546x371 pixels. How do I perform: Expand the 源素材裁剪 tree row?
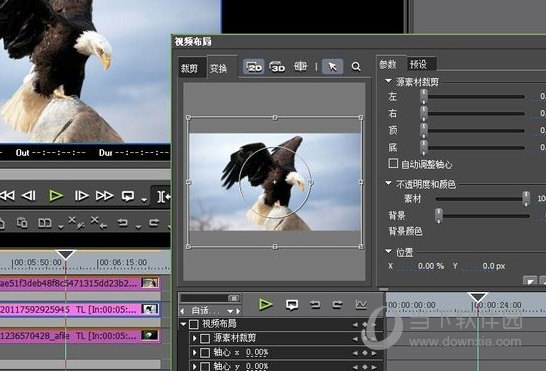coord(194,338)
